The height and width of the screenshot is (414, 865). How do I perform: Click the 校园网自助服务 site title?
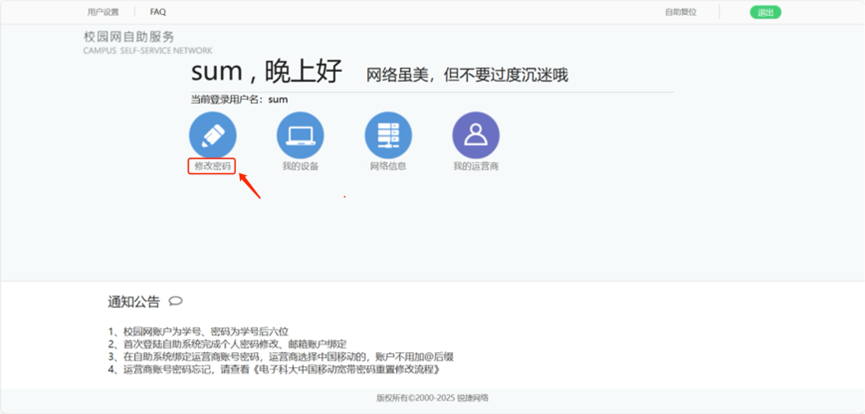[133, 37]
